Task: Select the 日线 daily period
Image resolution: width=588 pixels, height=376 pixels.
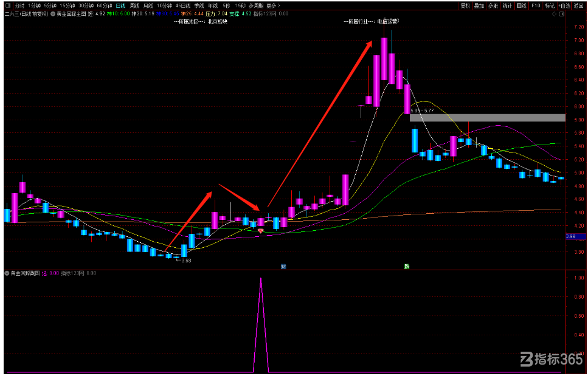Action: pos(121,5)
